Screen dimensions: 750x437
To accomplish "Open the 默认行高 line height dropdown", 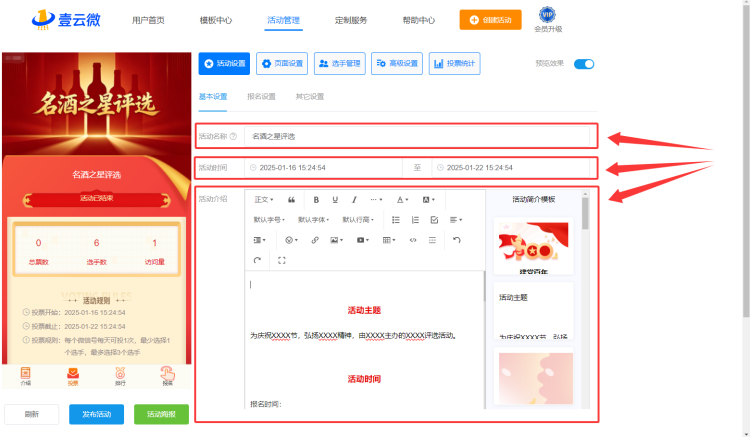I will [x=358, y=220].
